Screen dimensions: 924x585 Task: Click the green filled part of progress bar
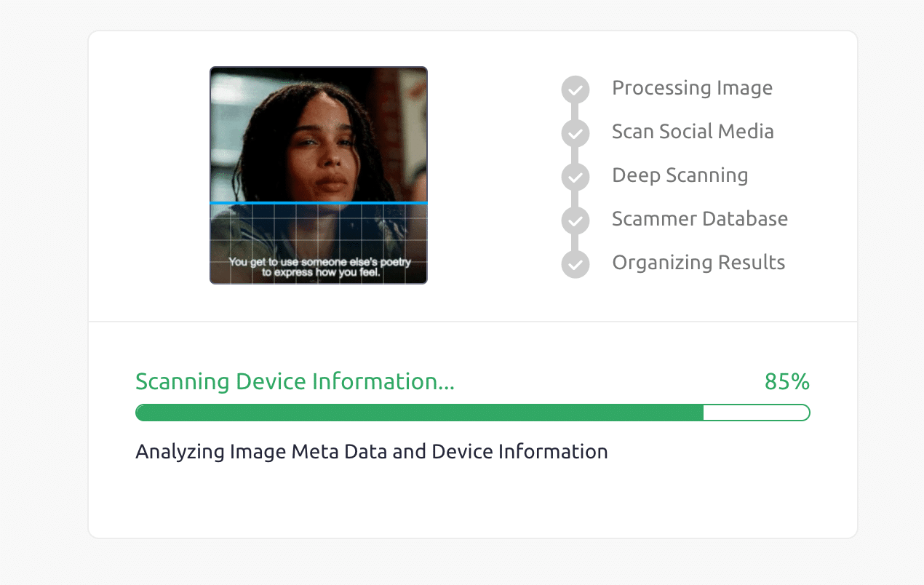[419, 413]
